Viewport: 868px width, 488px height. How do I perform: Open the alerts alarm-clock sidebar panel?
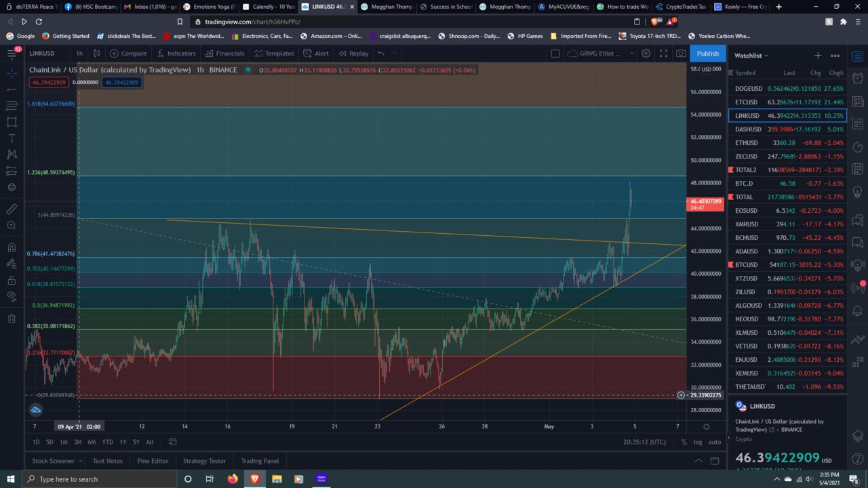[x=857, y=78]
